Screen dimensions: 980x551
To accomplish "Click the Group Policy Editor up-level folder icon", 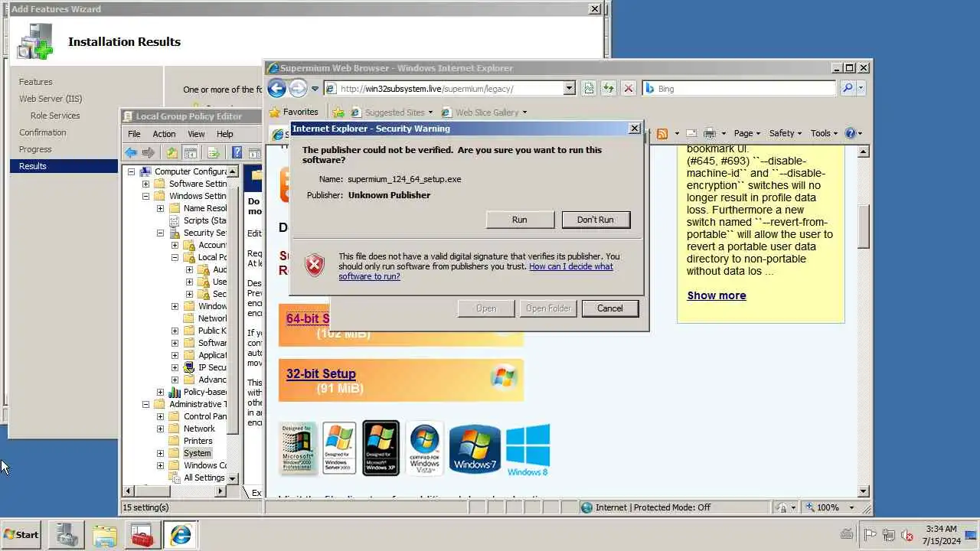I will point(172,153).
